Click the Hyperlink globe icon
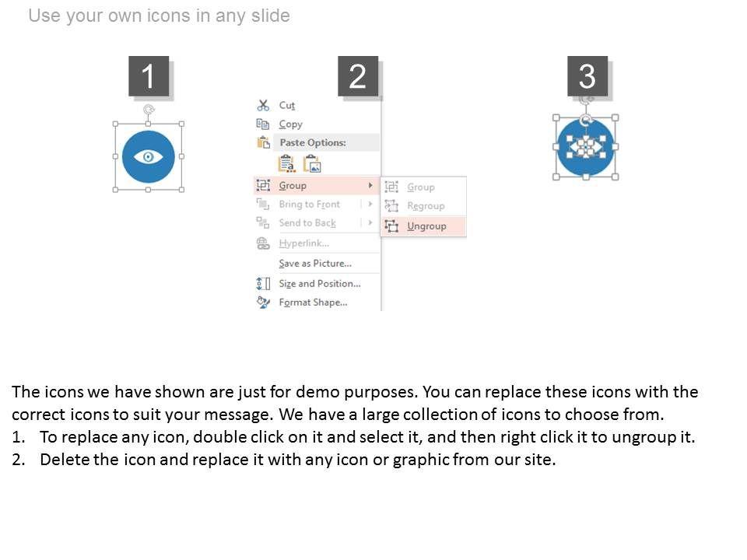This screenshot has height=560, width=747. [x=263, y=243]
